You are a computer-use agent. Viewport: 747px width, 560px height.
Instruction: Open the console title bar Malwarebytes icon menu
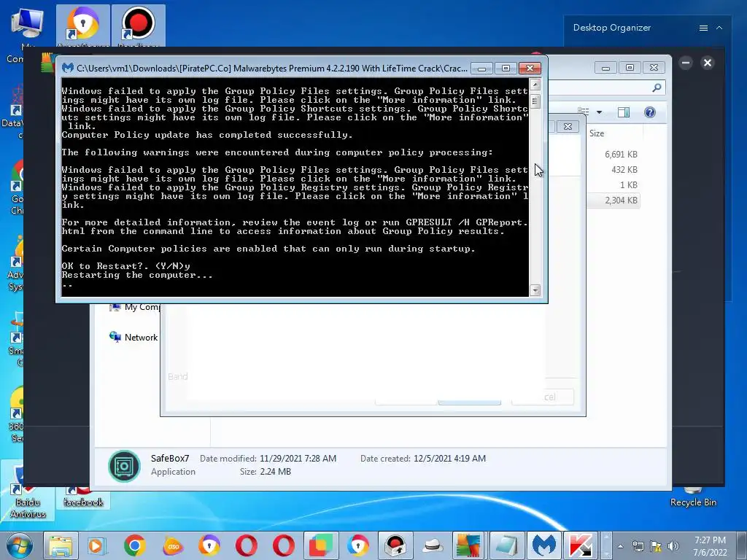(x=68, y=68)
